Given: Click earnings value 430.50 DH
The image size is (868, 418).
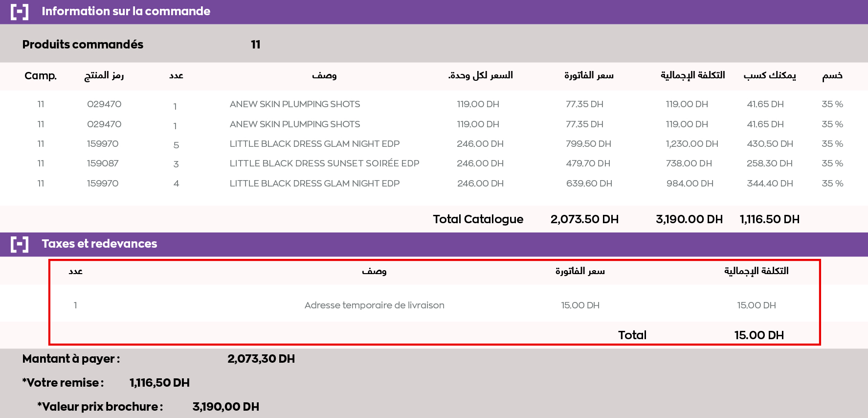Looking at the screenshot, I should coord(770,144).
